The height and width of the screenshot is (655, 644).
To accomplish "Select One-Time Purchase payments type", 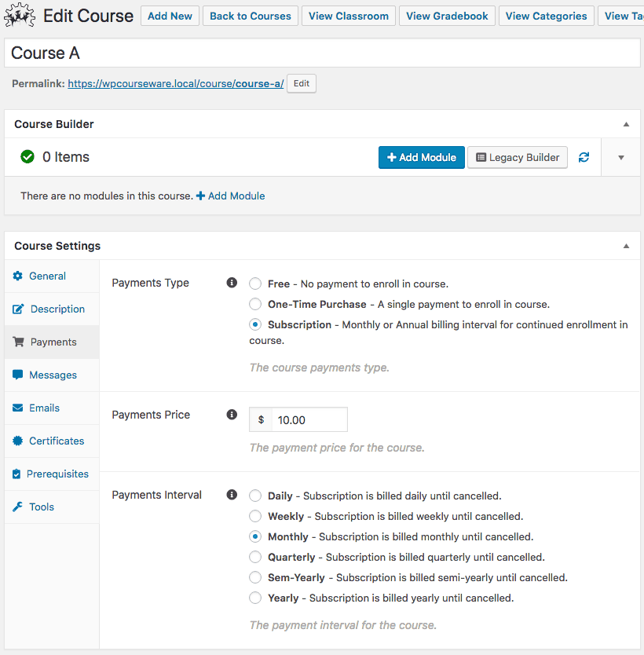I will point(255,304).
